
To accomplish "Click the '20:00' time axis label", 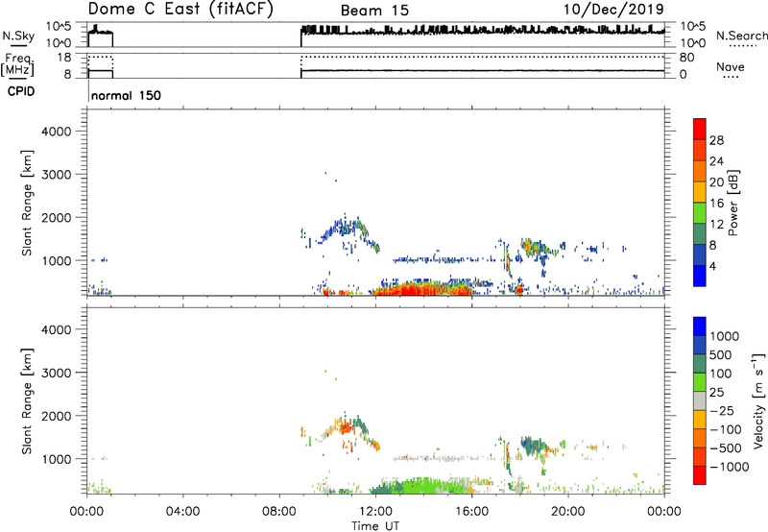I will (567, 512).
